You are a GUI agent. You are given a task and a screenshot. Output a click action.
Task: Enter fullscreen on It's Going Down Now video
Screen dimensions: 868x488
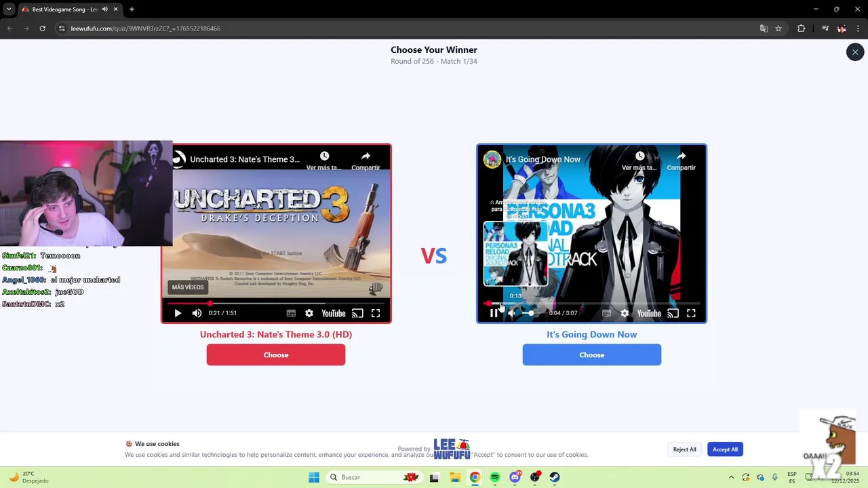691,313
